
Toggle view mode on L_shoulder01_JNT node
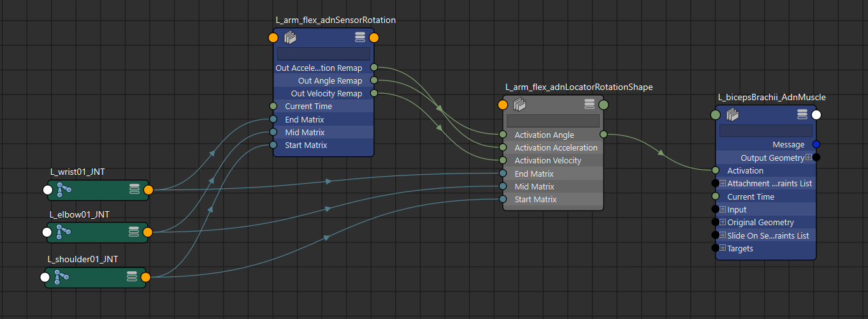[132, 277]
